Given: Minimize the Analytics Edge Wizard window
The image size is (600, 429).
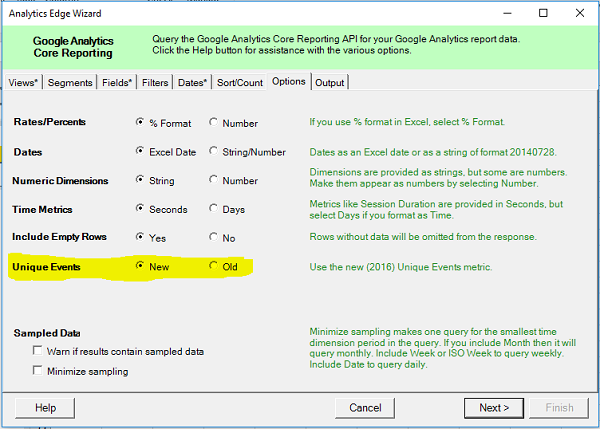Looking at the screenshot, I should 507,13.
